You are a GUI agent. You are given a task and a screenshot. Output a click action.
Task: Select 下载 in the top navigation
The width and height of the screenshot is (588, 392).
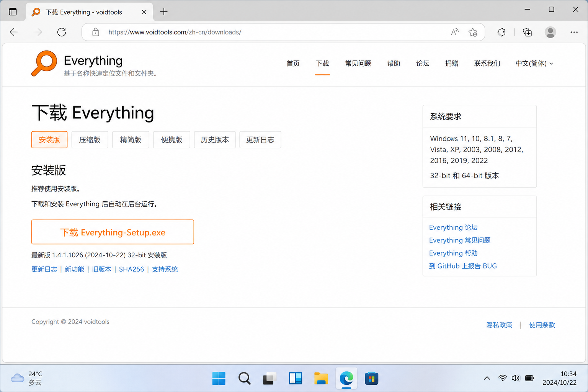pos(322,64)
